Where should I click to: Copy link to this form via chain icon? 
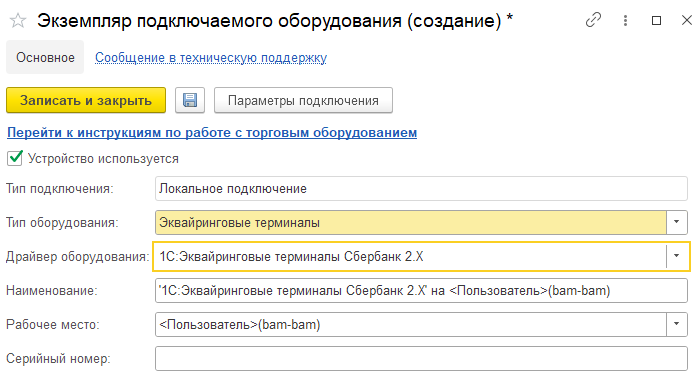(593, 20)
